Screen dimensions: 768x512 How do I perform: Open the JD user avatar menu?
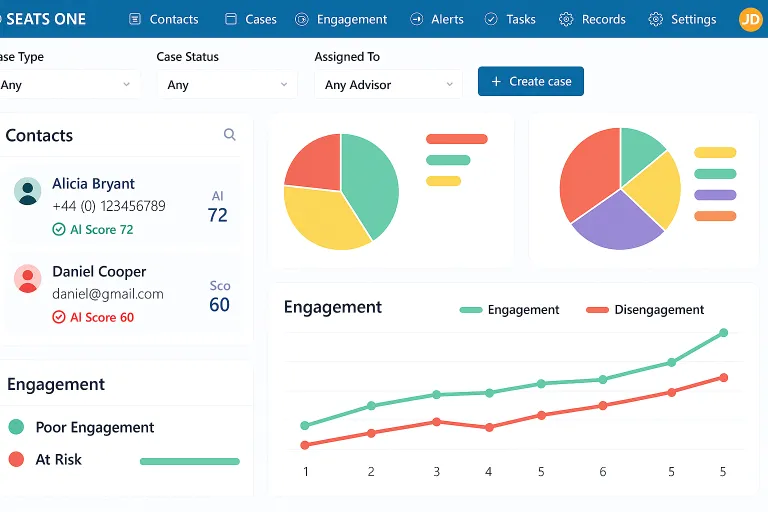click(750, 19)
